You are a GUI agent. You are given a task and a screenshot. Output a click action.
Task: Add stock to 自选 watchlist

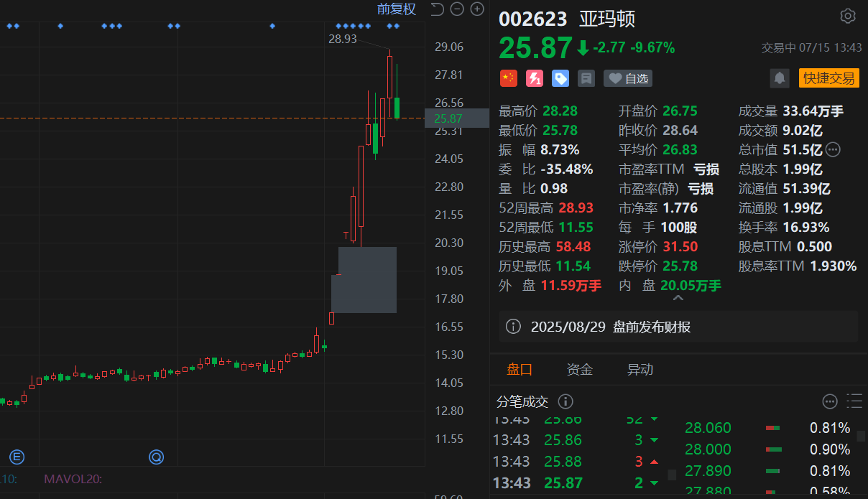(628, 78)
